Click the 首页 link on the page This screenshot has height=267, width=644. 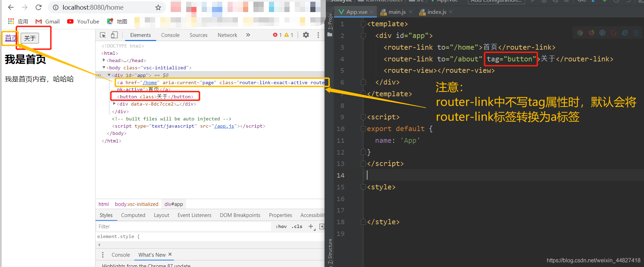[x=11, y=38]
